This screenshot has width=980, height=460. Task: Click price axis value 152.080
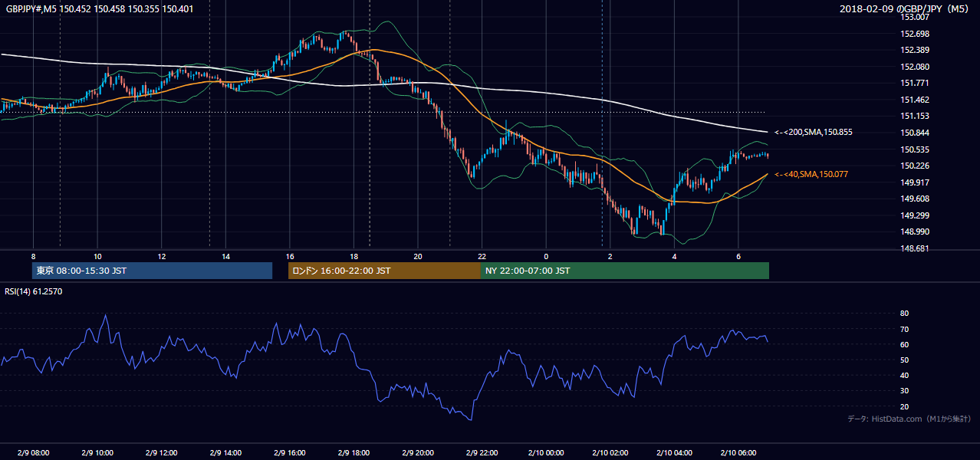[x=915, y=67]
